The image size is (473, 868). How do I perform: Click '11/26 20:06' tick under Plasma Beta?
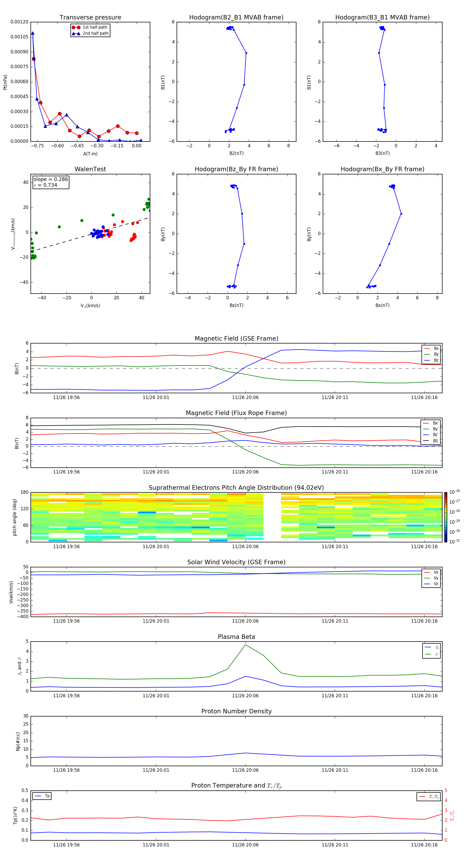click(x=245, y=695)
